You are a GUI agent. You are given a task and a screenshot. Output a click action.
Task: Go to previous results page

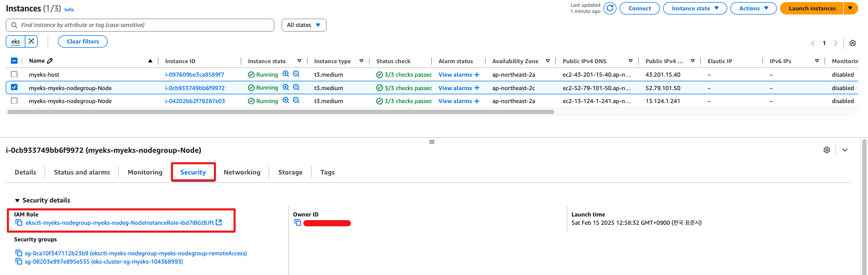coord(813,43)
